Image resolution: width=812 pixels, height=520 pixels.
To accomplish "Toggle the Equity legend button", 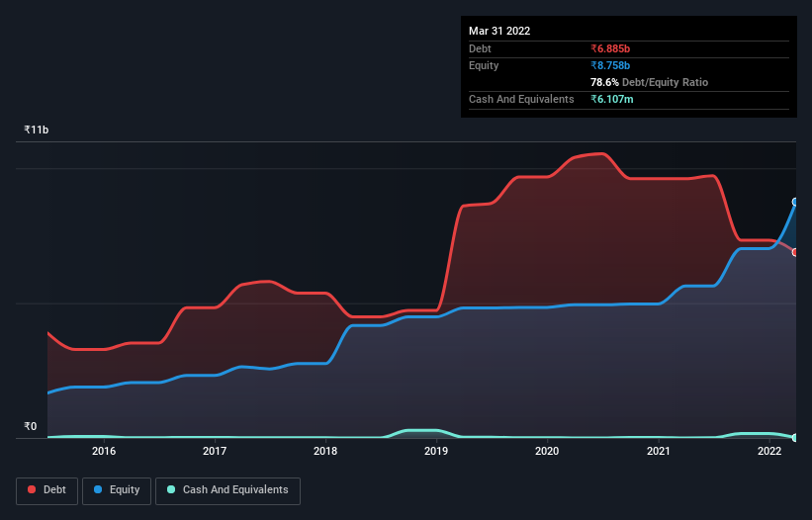I will pos(117,490).
